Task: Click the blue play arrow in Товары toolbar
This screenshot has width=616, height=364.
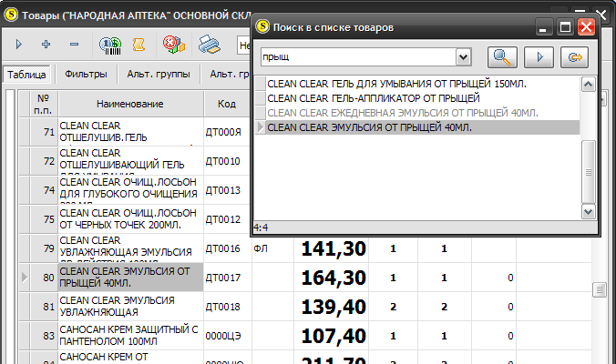Action: click(x=18, y=44)
